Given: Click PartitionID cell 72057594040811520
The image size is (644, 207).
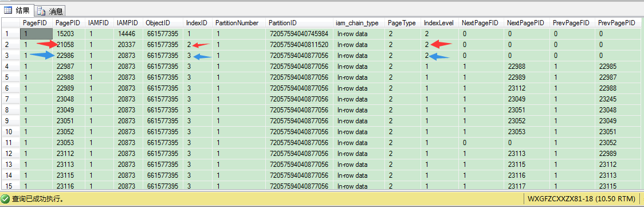Looking at the screenshot, I should pyautogui.click(x=300, y=44).
